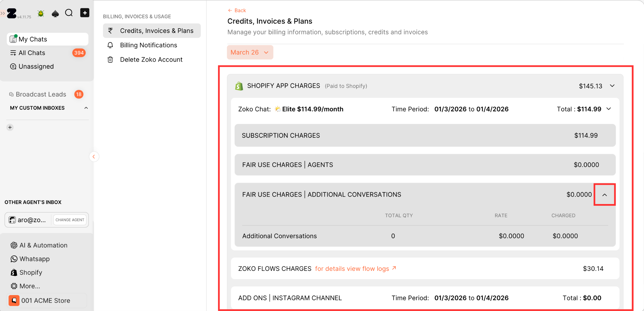Click the bug report icon
This screenshot has height=311, width=644.
tap(41, 13)
